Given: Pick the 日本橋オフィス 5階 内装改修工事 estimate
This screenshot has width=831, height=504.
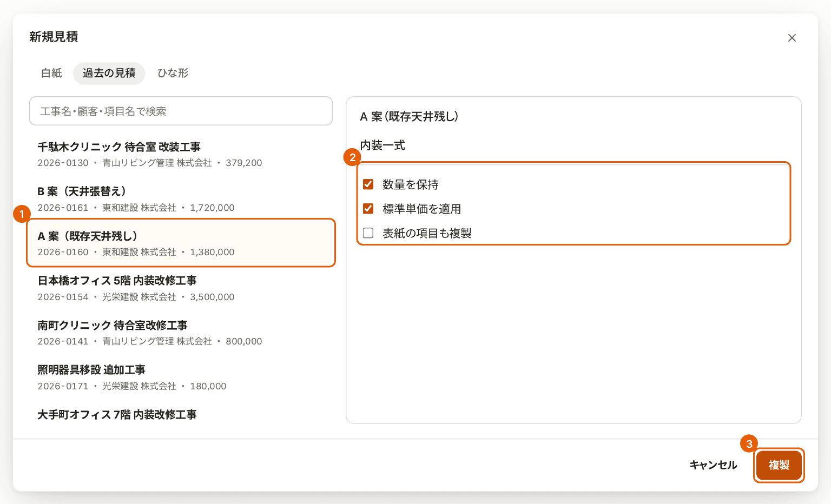Looking at the screenshot, I should (181, 288).
